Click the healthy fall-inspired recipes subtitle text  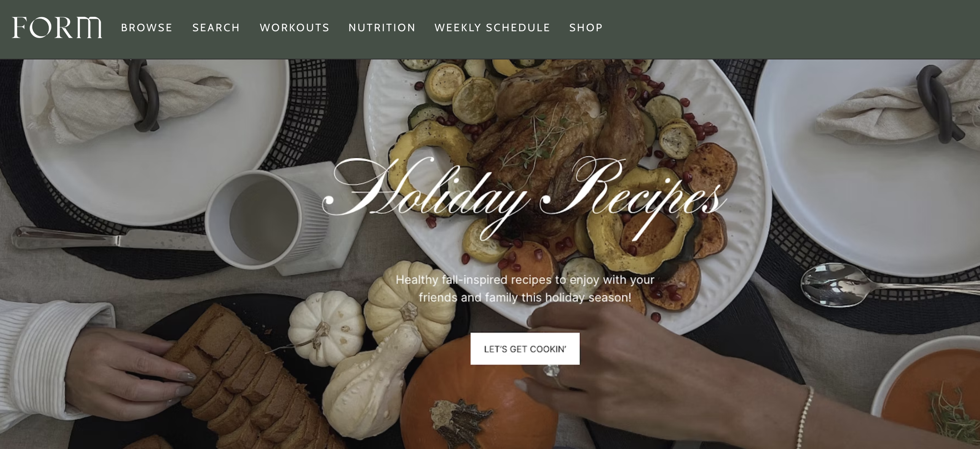pyautogui.click(x=525, y=289)
